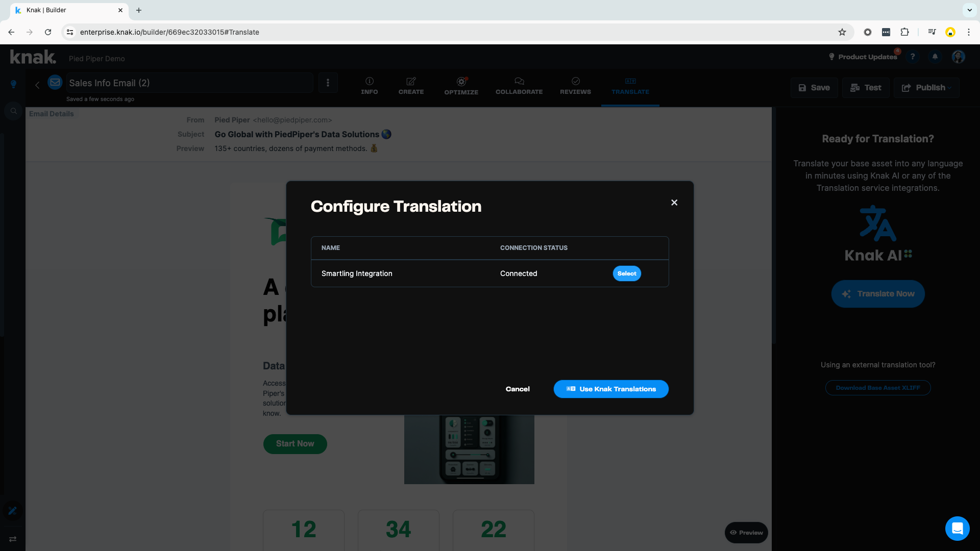The height and width of the screenshot is (551, 980).
Task: Open the browser extensions puzzle icon
Action: (x=904, y=32)
